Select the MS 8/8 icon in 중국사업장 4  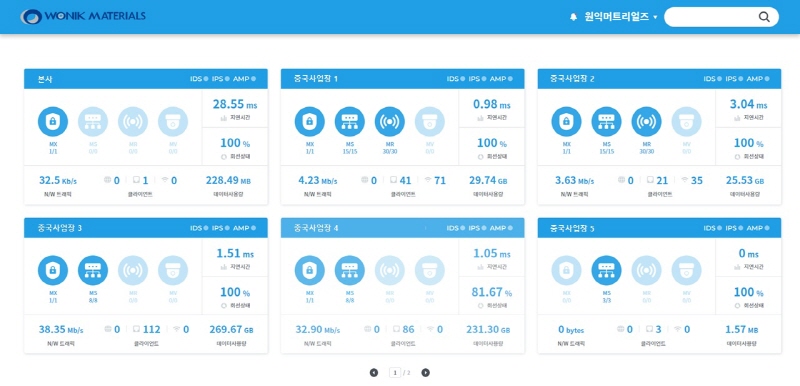click(x=349, y=271)
